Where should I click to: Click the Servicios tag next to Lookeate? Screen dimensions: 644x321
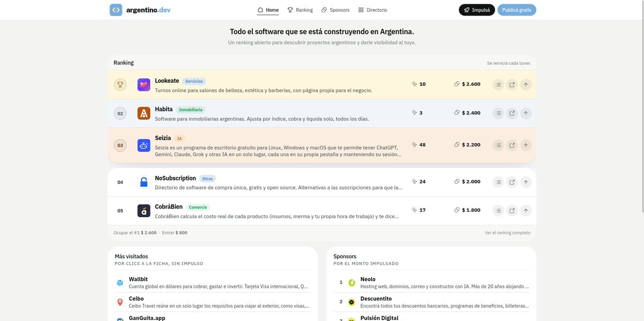tap(194, 81)
